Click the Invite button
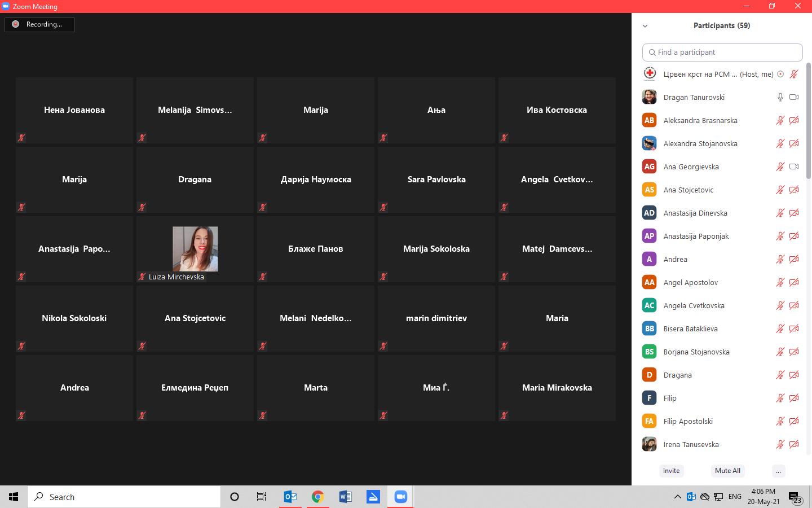 pos(671,471)
